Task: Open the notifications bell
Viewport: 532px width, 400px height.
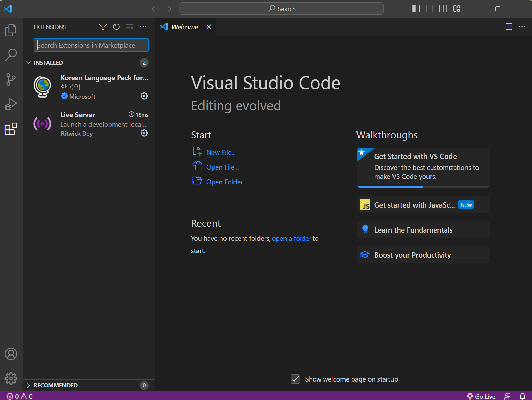Action: click(522, 396)
